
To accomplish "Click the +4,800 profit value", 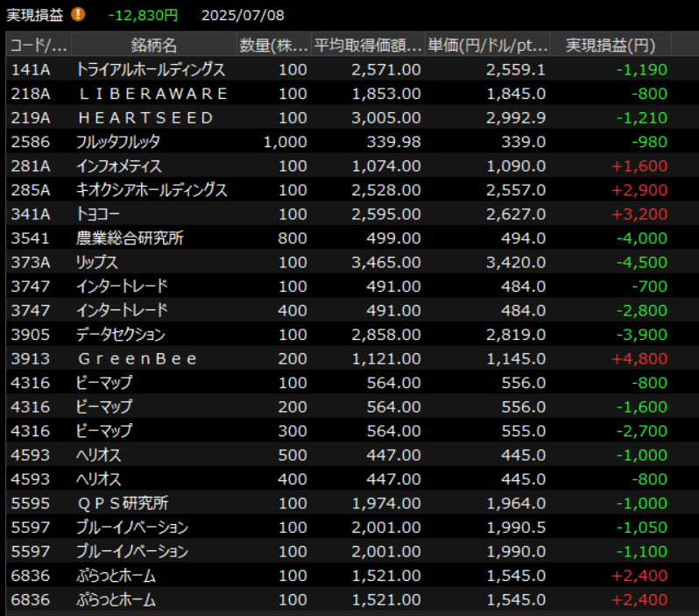I will click(639, 358).
